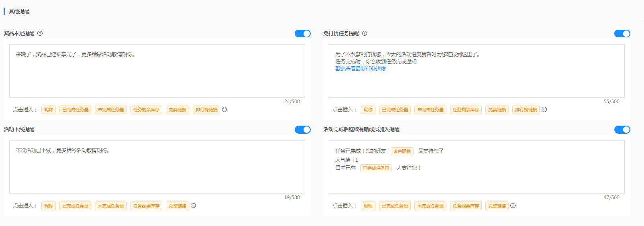This screenshot has width=644, height=226.
Task: Select the 客户昵称 tag inside message editor
Action: (402, 151)
